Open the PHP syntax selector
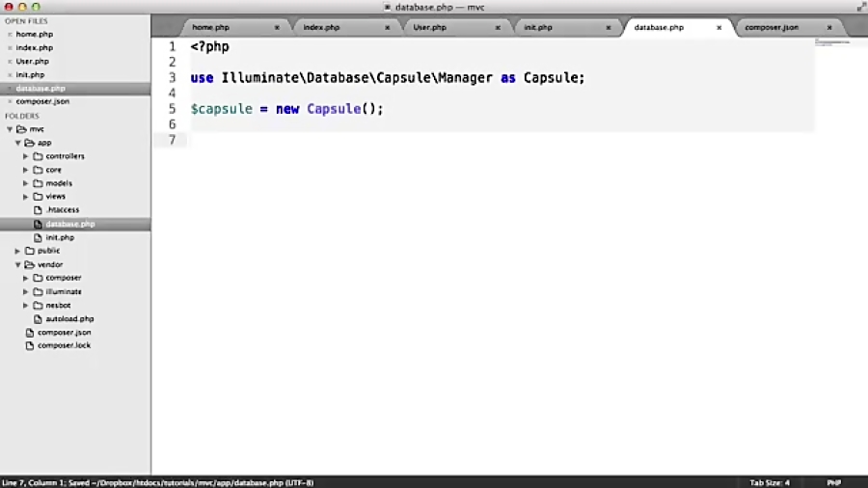This screenshot has width=868, height=488. coord(833,483)
